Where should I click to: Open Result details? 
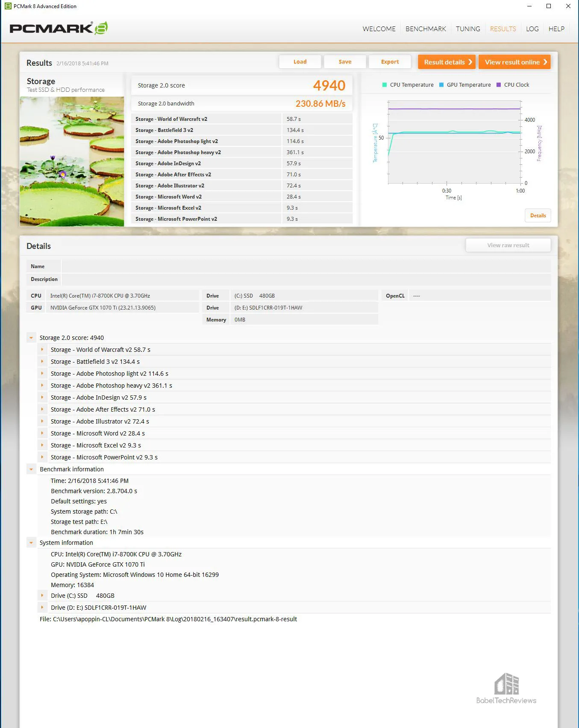click(x=447, y=62)
